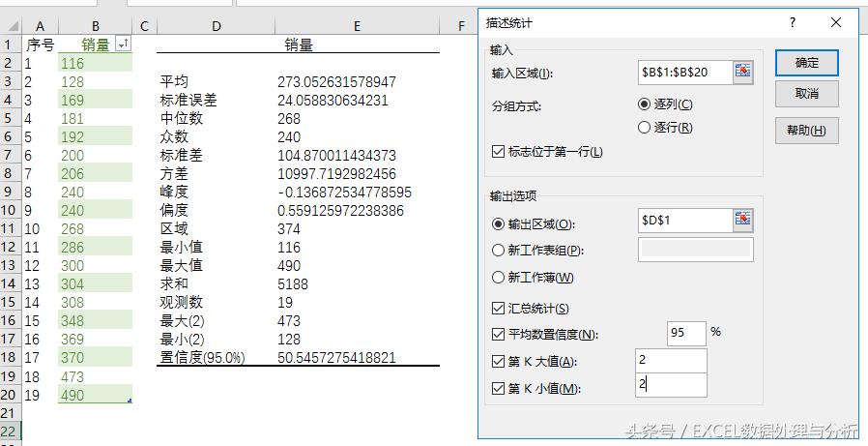Viewport: 868px width, 446px height.
Task: Toggle the 汇总统计 checkbox
Action: 498,308
